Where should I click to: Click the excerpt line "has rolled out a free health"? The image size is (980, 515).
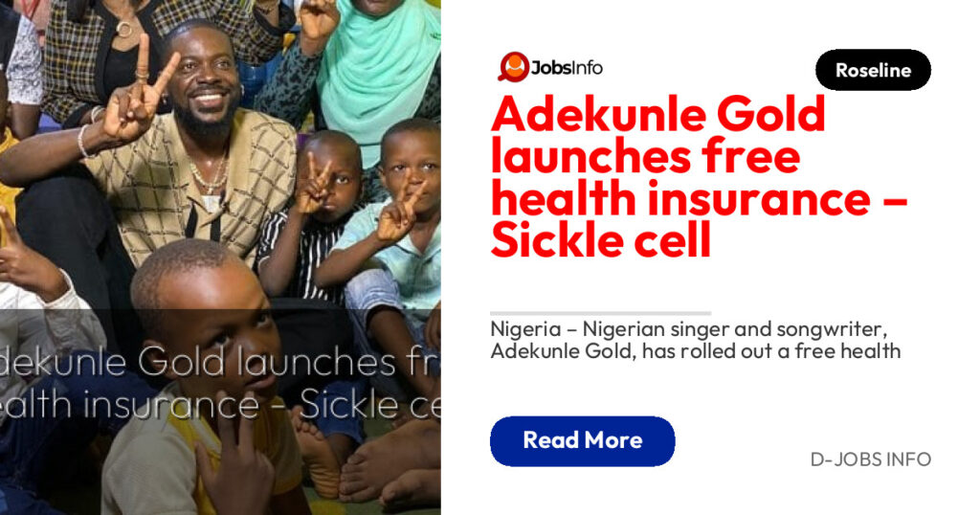[x=695, y=351]
